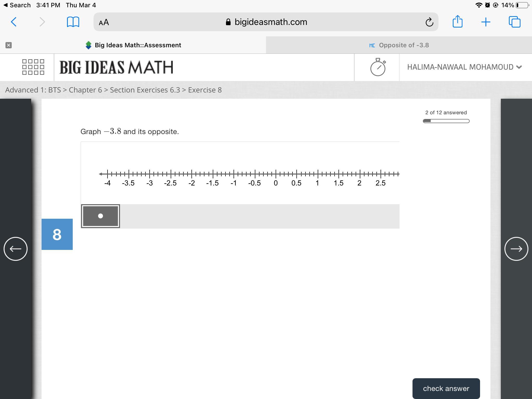Show all open tabs overview icon
This screenshot has width=532, height=399.
coord(514,22)
